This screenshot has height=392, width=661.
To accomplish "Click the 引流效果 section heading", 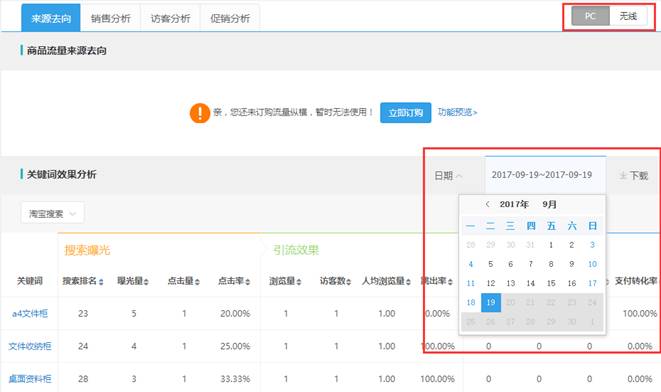I will pos(296,250).
